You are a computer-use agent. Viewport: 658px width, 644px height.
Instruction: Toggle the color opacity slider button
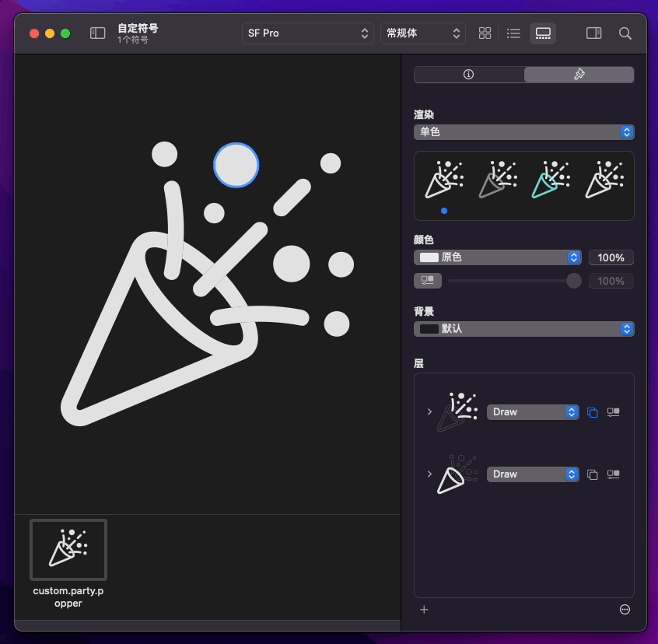[428, 280]
